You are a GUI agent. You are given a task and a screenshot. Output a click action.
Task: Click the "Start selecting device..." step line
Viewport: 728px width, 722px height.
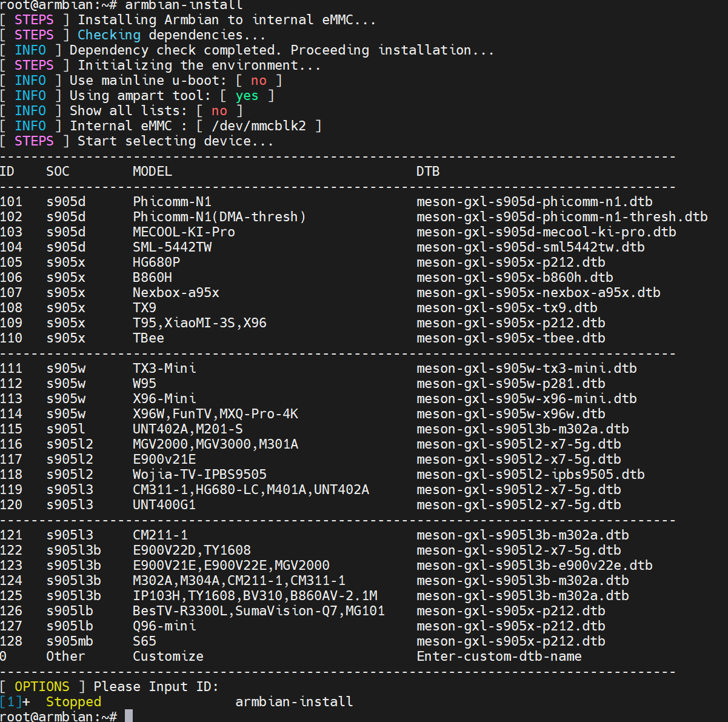[175, 141]
